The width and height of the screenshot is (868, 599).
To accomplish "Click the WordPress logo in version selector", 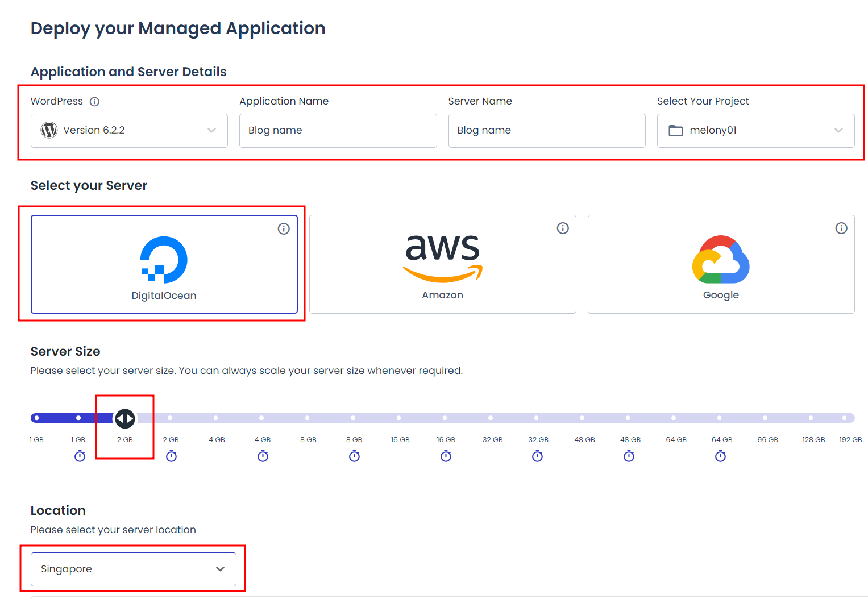I will tap(49, 130).
